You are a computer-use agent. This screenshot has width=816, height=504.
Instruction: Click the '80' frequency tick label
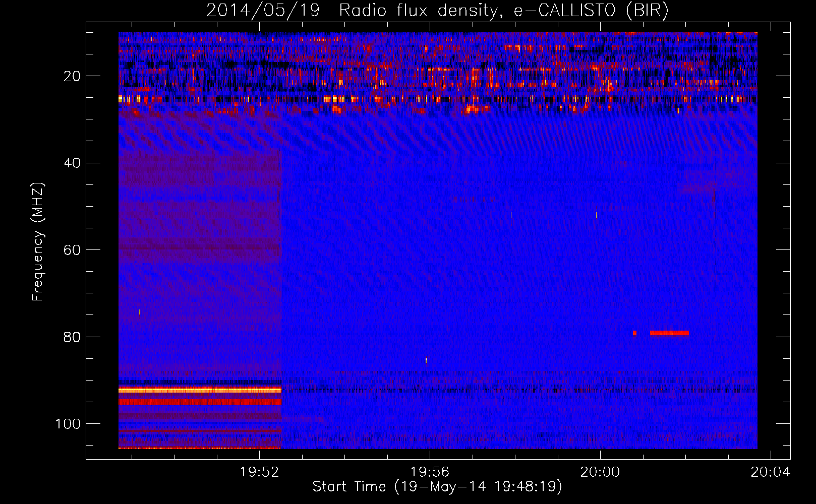pos(73,337)
